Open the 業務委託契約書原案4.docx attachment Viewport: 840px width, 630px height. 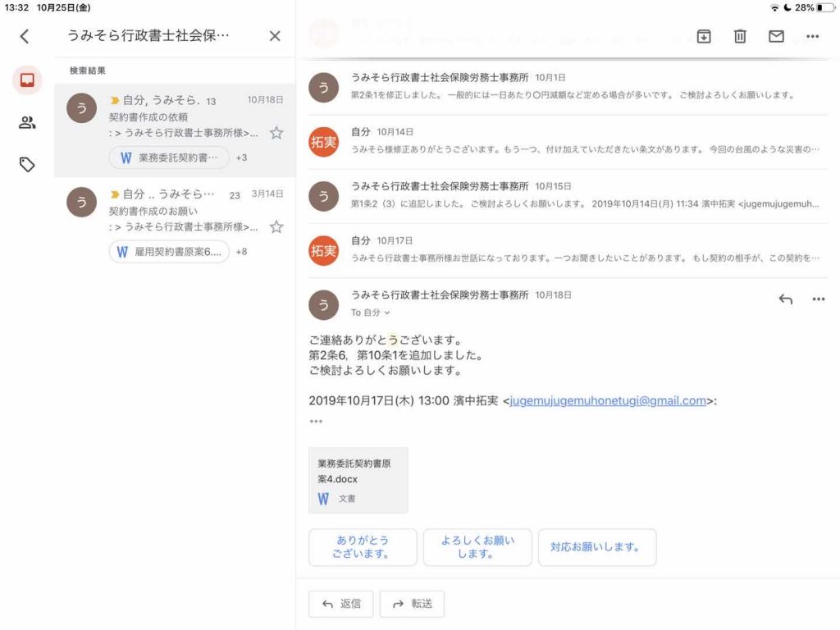[x=358, y=480]
